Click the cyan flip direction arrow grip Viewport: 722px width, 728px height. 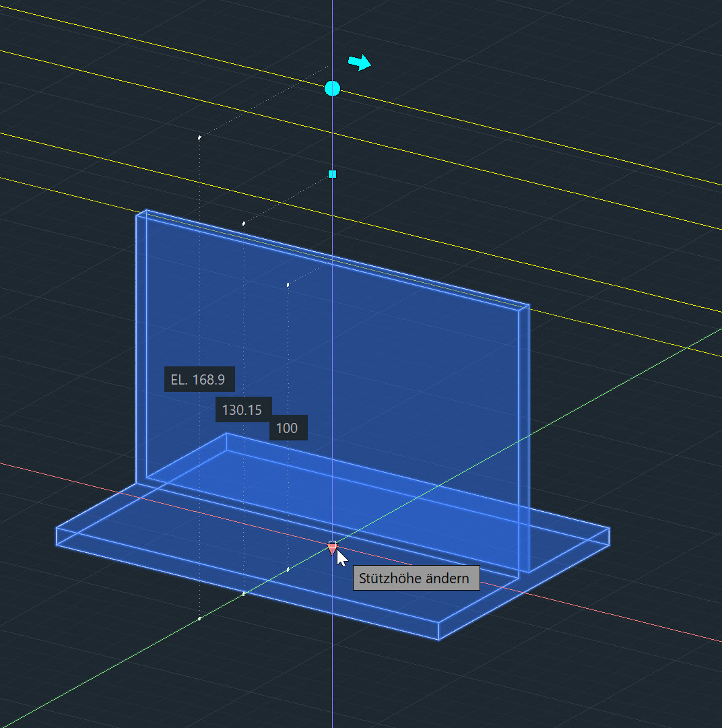(x=360, y=62)
